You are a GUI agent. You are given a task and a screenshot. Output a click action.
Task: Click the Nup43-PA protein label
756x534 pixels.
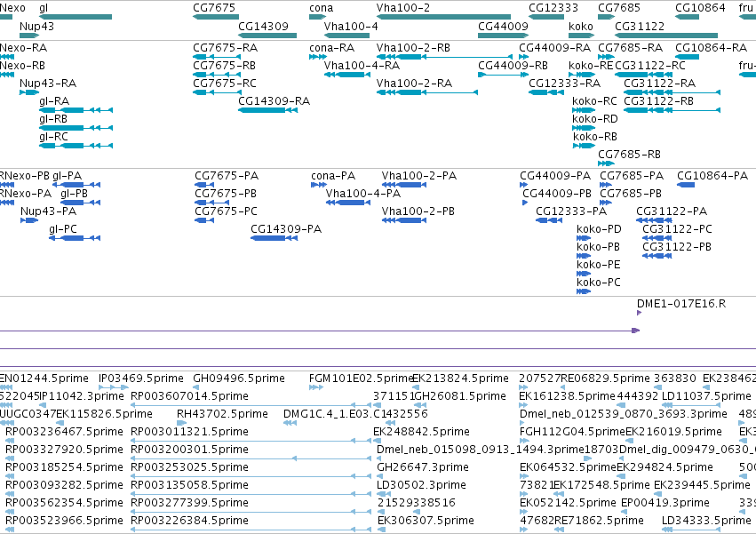coord(48,211)
